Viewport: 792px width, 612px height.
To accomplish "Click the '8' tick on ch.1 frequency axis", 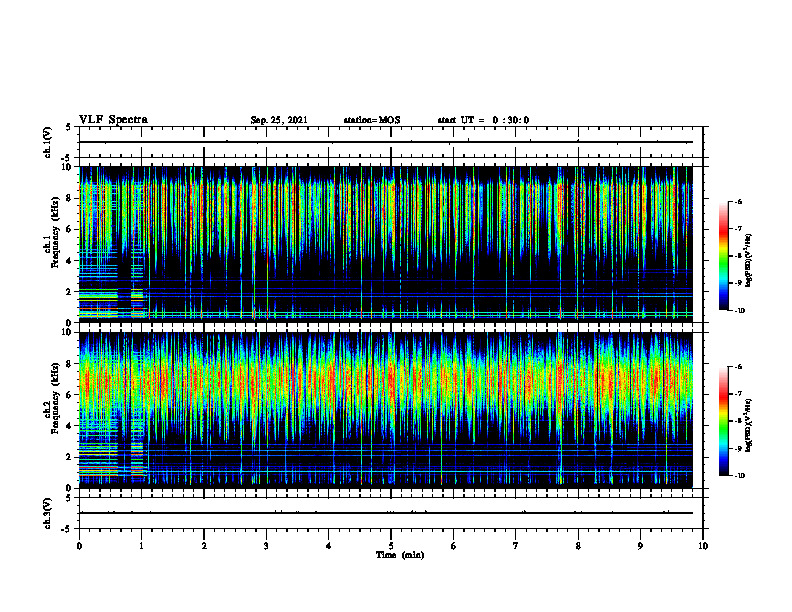I will (x=70, y=198).
